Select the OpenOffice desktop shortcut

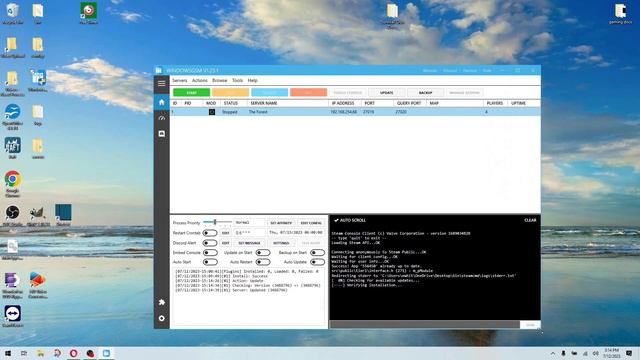(x=13, y=117)
